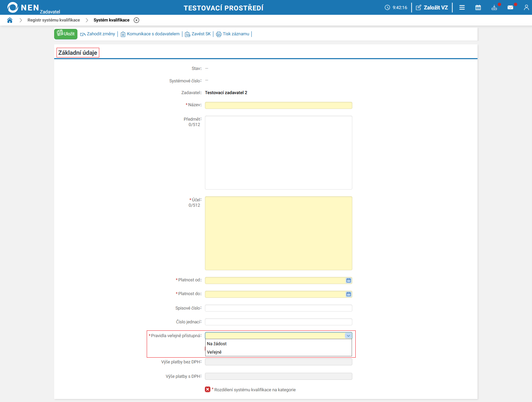The width and height of the screenshot is (532, 402).
Task: Open date picker for Platnost do
Action: (349, 294)
